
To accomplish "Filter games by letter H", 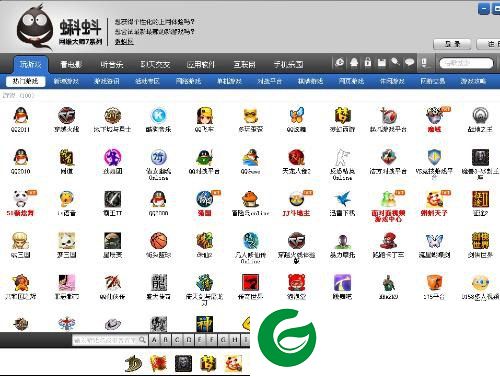I will pos(235,340).
